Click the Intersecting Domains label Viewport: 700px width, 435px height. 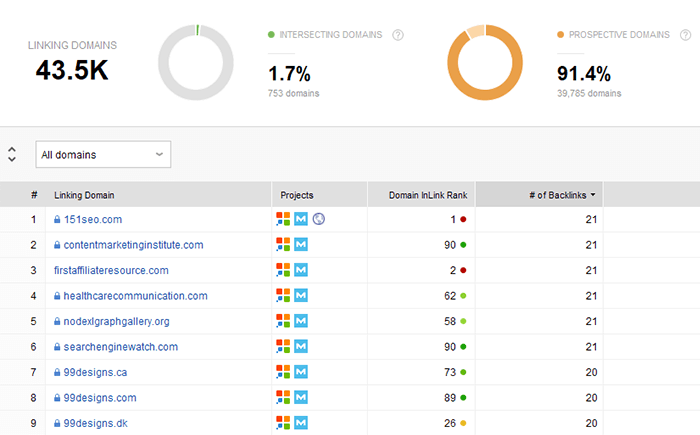coord(331,35)
